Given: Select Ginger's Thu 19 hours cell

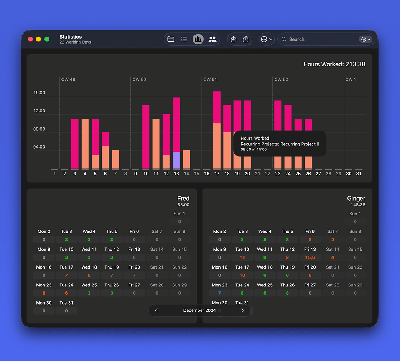Looking at the screenshot, I should pyautogui.click(x=287, y=275).
